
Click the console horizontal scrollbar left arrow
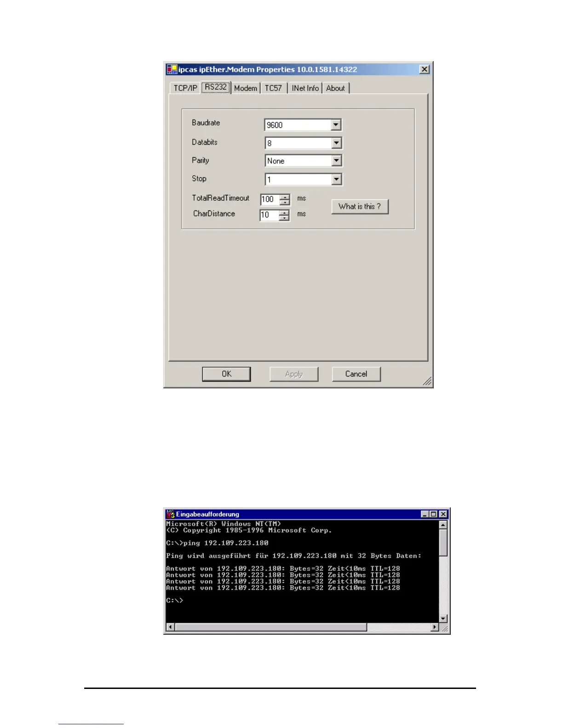(x=170, y=627)
